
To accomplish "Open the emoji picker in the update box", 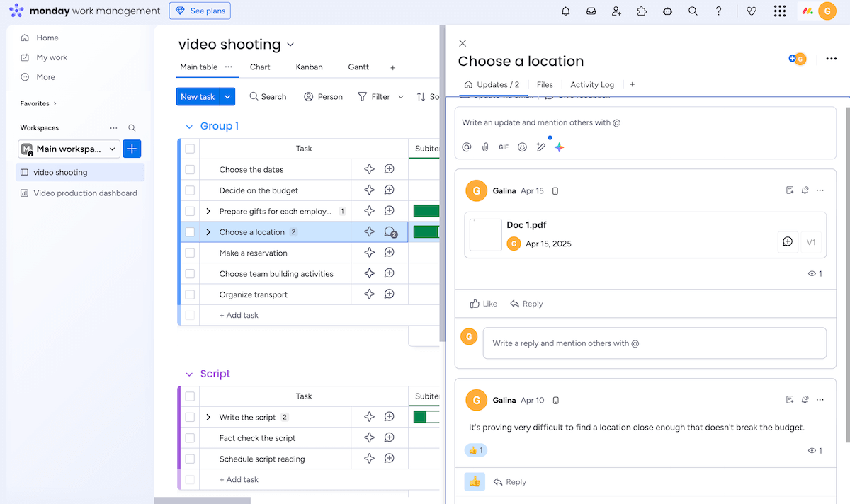I will (x=522, y=147).
